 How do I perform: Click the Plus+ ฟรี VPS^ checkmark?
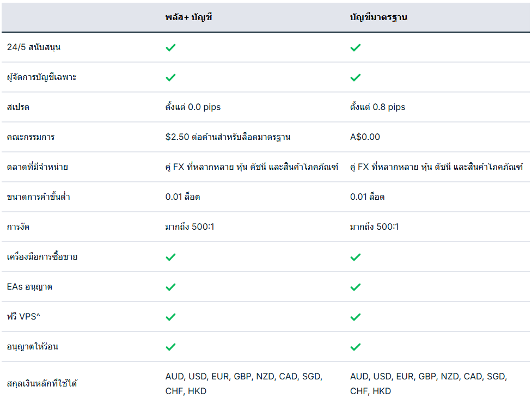pos(170,317)
